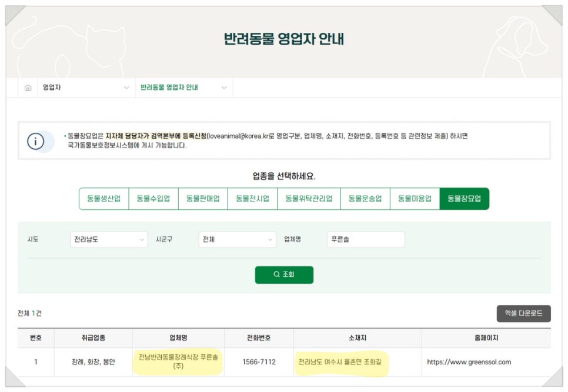
Task: Click the row number 1 cell
Action: [x=35, y=362]
